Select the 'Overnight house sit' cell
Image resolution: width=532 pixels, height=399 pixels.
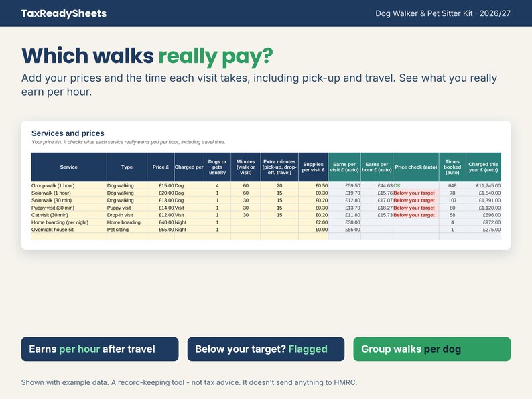[69, 230]
